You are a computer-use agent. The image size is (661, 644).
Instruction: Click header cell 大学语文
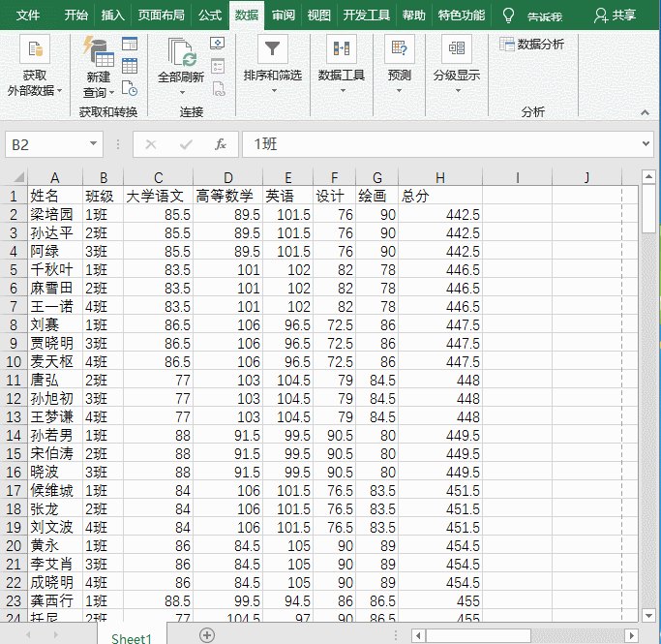pos(158,196)
